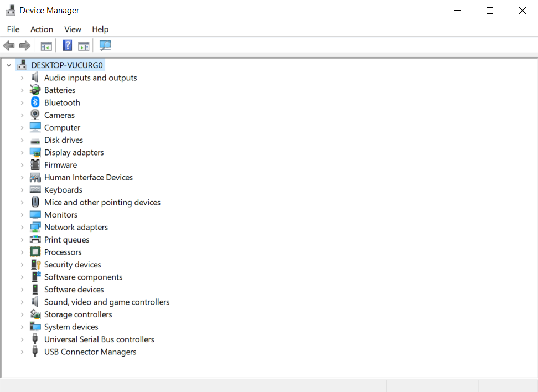The image size is (538, 392).
Task: Click the Display adapters icon
Action: click(x=35, y=152)
